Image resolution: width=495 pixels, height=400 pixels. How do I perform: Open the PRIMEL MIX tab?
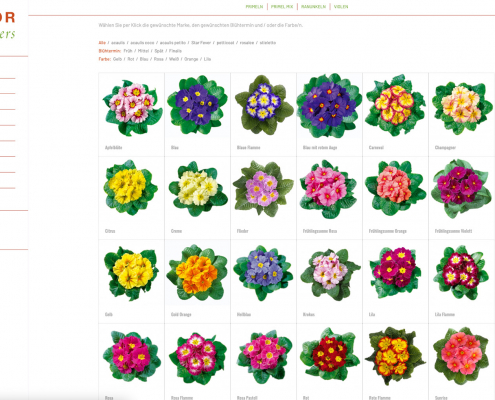[x=282, y=7]
